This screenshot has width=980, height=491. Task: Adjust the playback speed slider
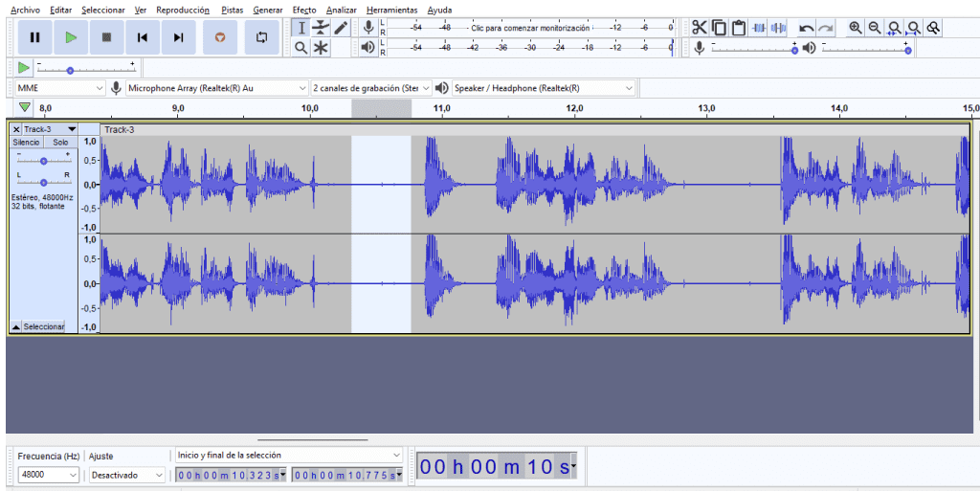[x=85, y=67]
